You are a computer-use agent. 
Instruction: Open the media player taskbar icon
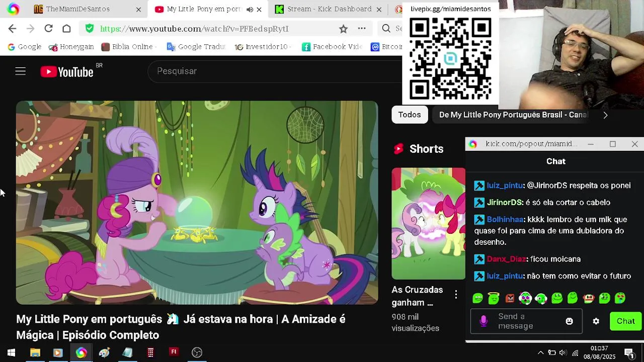(x=57, y=352)
